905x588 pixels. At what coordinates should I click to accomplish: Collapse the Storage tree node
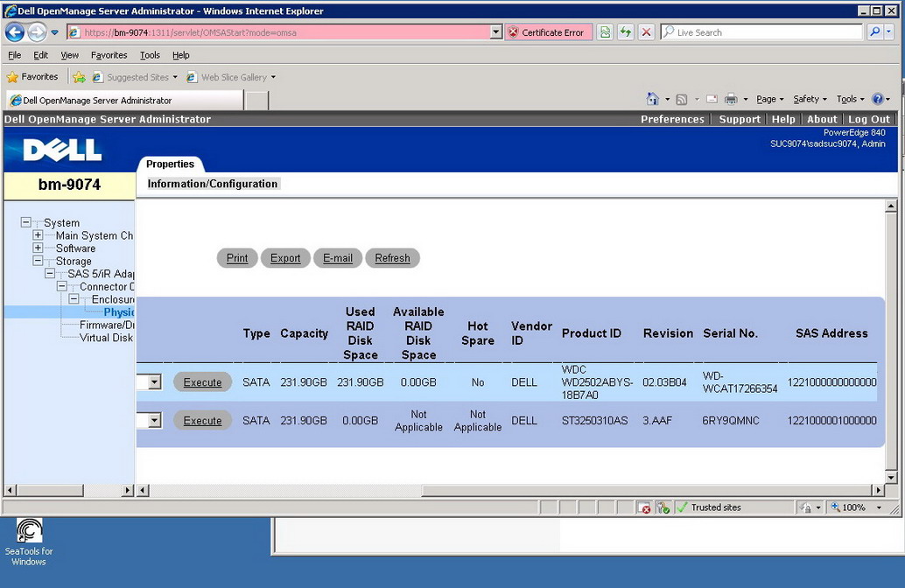[38, 260]
